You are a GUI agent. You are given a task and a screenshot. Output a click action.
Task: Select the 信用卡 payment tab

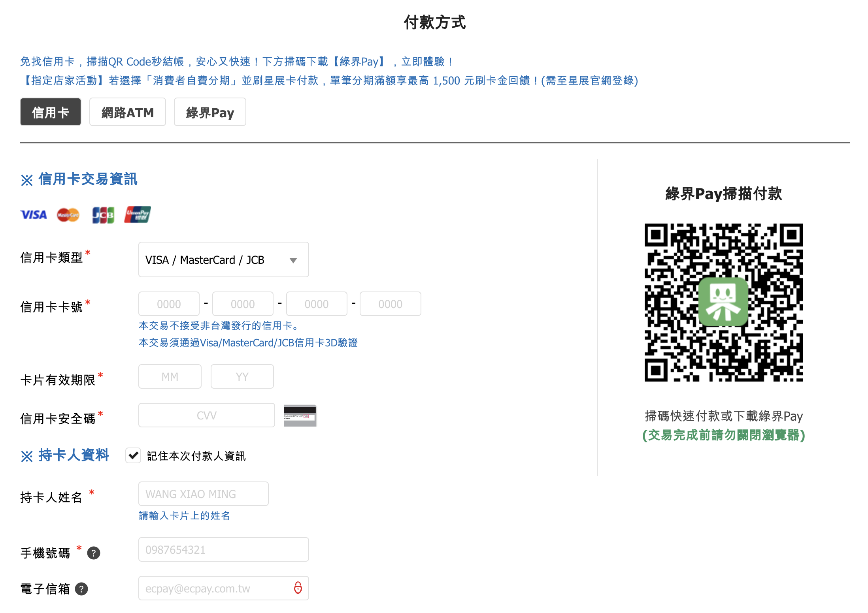(51, 112)
